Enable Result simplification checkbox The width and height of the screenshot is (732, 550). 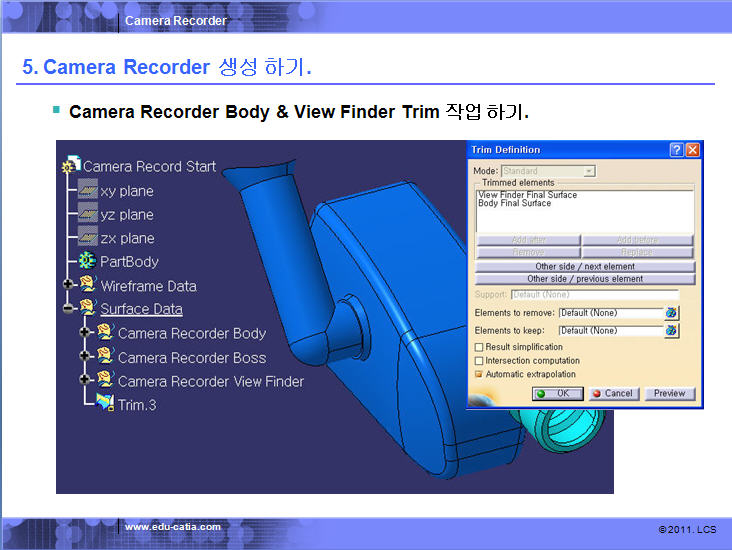click(x=479, y=347)
